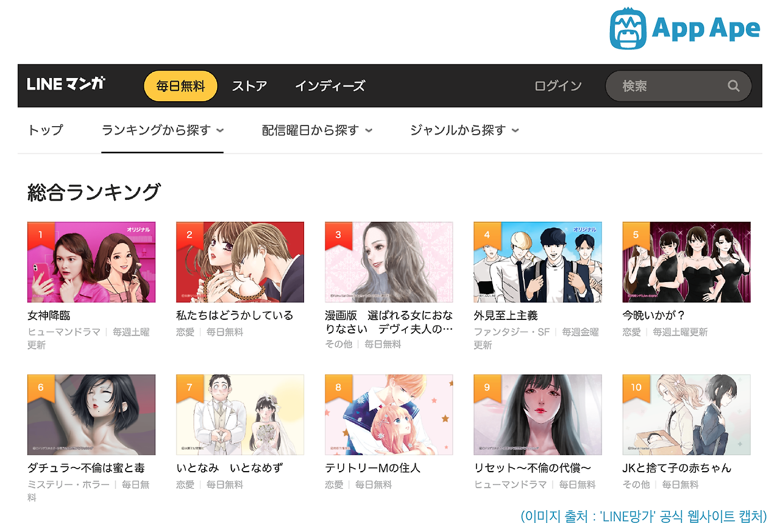Select the トップ navigation item
Viewport: 780px width, 532px height.
pos(46,130)
